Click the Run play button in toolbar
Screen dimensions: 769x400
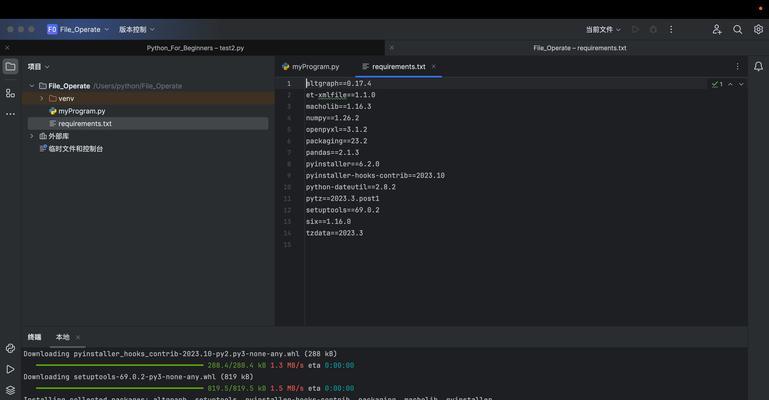point(636,29)
